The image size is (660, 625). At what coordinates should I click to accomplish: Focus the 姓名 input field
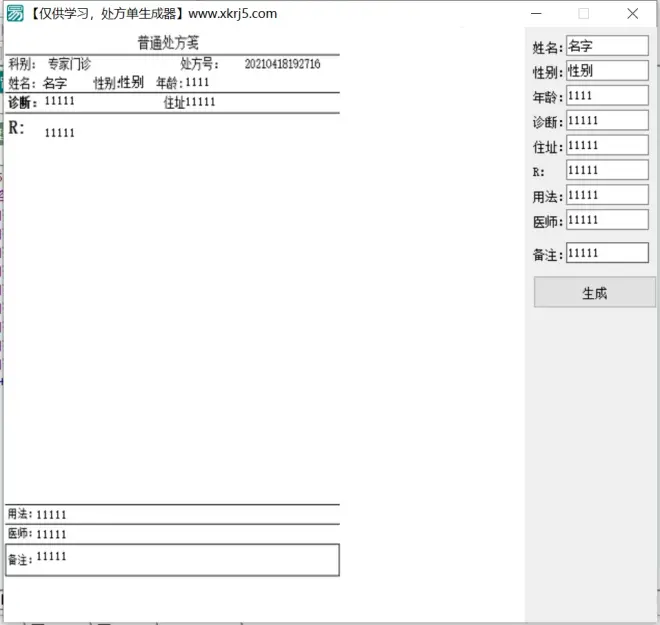607,46
